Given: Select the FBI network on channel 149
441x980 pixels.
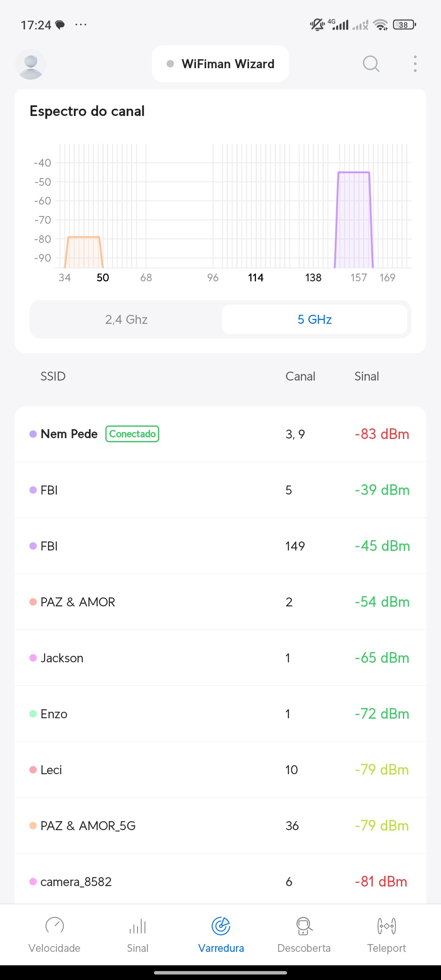Looking at the screenshot, I should tap(220, 546).
